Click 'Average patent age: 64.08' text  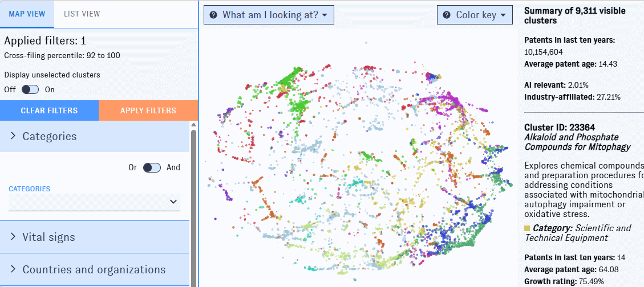571,270
